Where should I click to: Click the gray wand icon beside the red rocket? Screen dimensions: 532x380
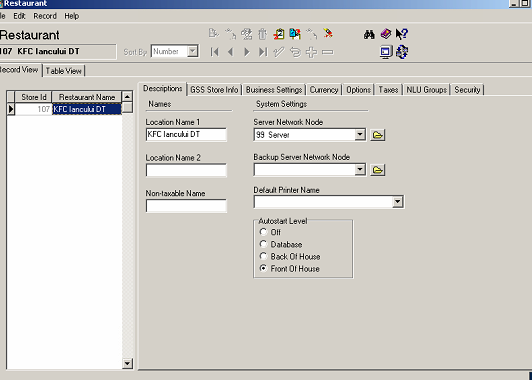(x=311, y=34)
